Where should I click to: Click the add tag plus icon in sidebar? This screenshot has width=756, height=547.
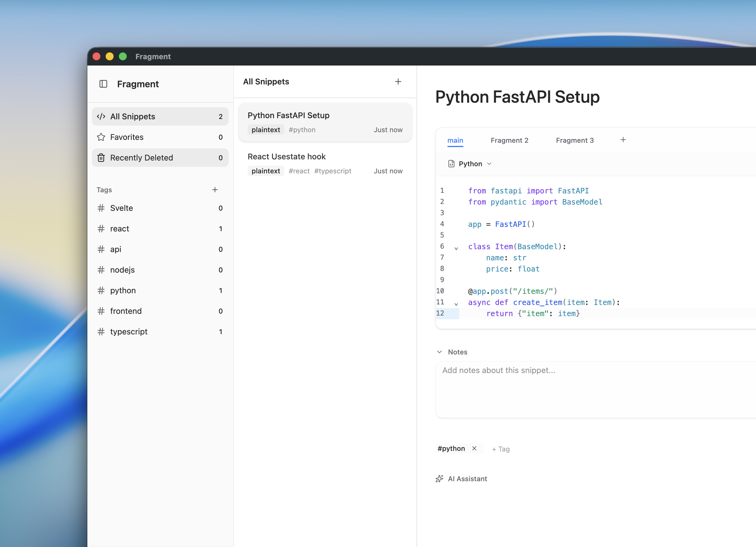215,190
